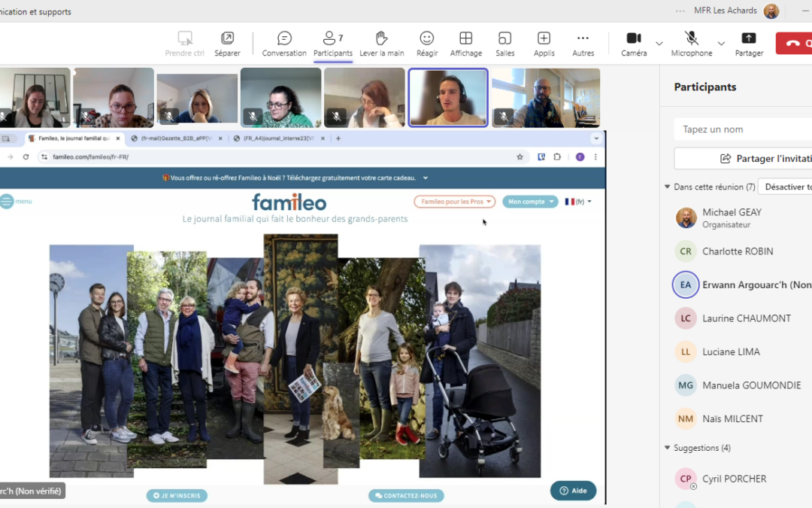Viewport: 812px width, 508px height.
Task: Open the French flag language selector
Action: coord(578,202)
